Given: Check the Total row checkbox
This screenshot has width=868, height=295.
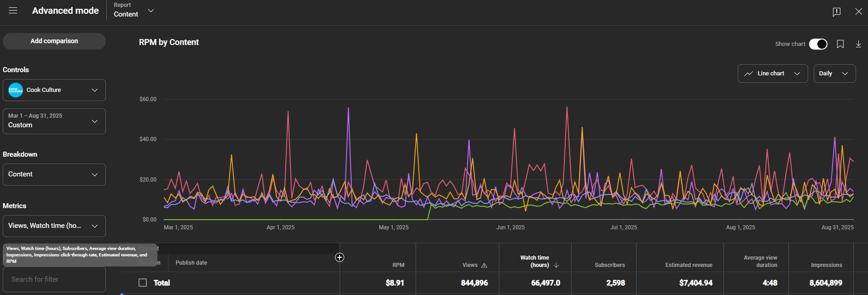Looking at the screenshot, I should [143, 283].
